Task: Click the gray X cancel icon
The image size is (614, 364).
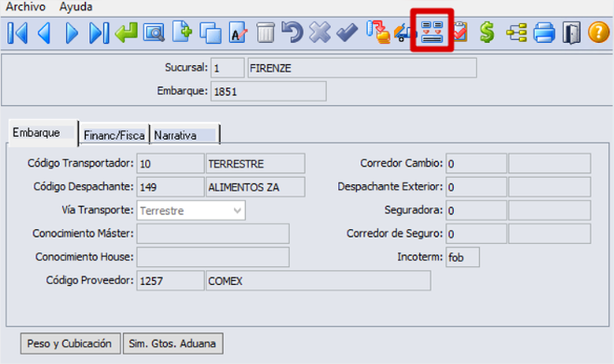Action: coord(320,33)
